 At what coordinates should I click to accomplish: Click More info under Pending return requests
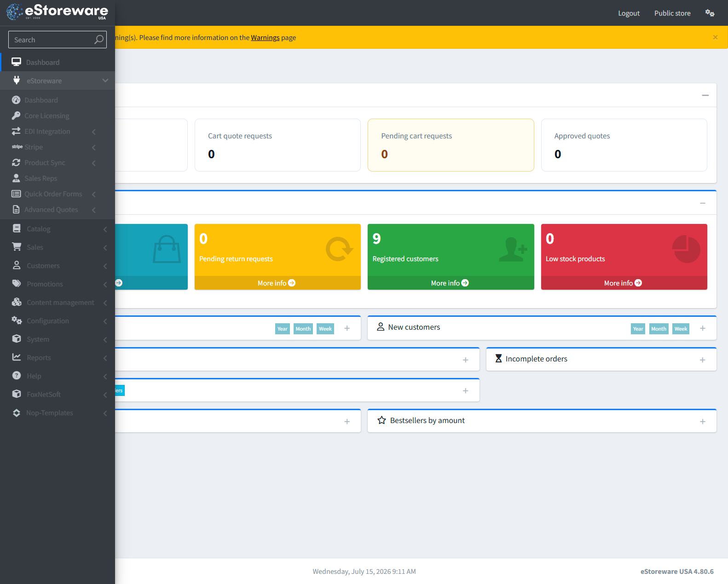click(277, 283)
